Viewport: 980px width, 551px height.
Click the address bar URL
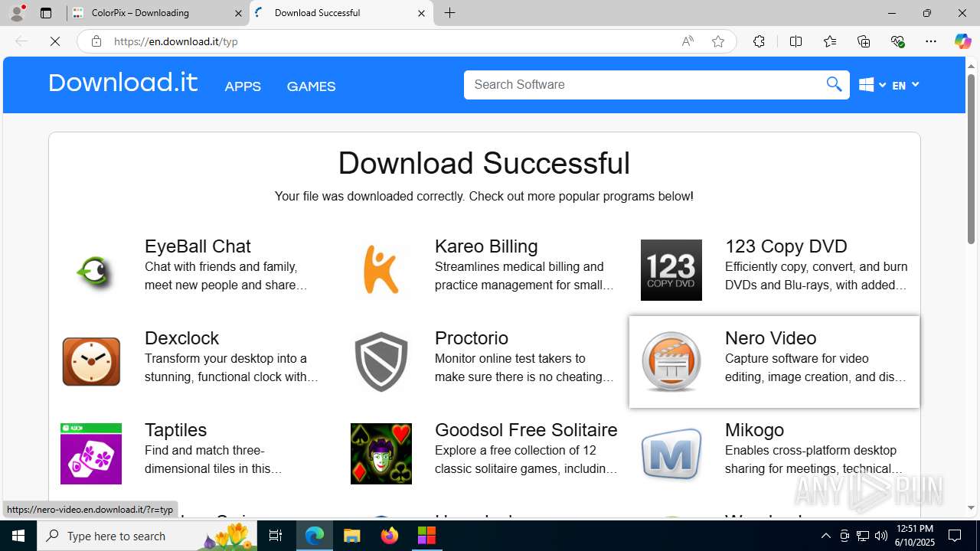[x=176, y=41]
